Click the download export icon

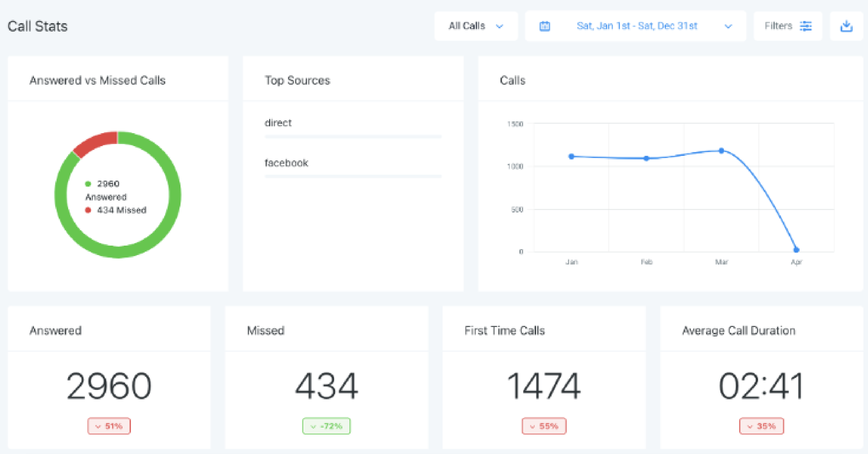click(x=846, y=26)
